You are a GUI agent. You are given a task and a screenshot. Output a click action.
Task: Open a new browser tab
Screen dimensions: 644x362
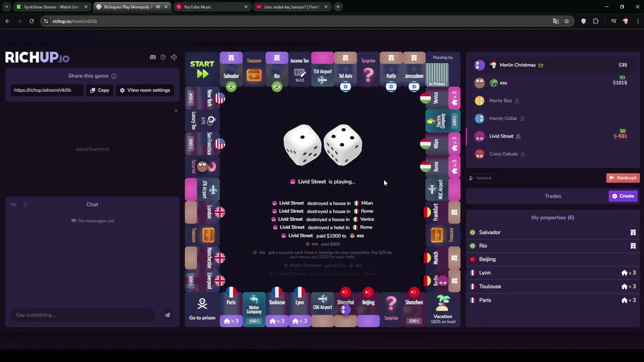tap(338, 7)
